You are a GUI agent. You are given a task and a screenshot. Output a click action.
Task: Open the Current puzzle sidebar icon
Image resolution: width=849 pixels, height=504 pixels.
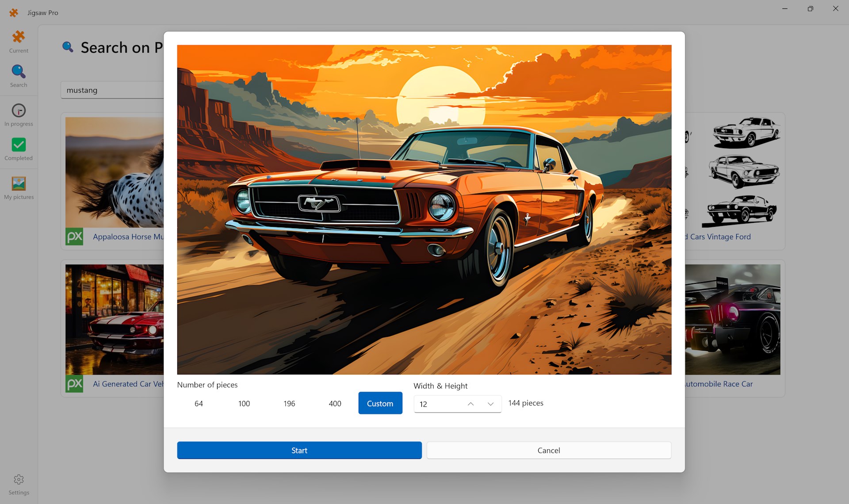(19, 37)
